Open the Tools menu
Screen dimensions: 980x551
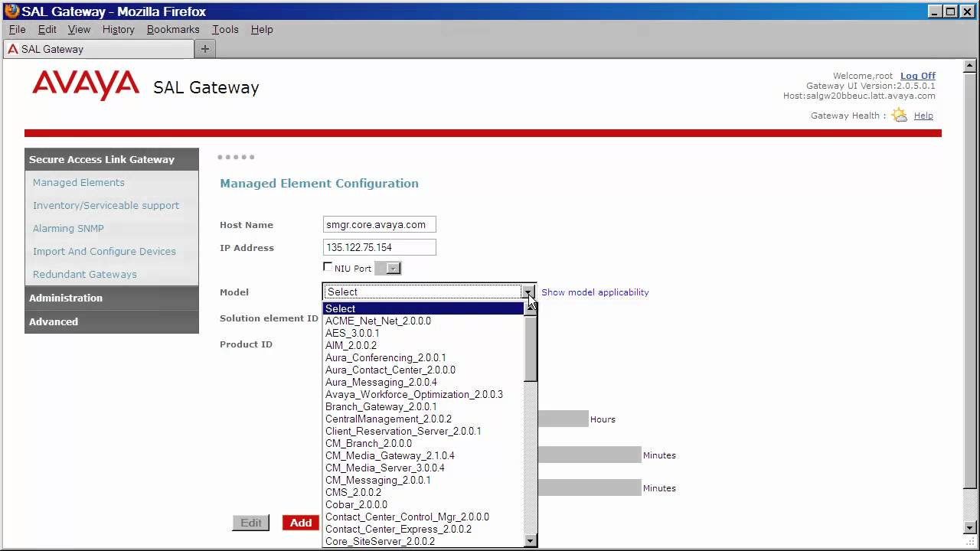[225, 29]
